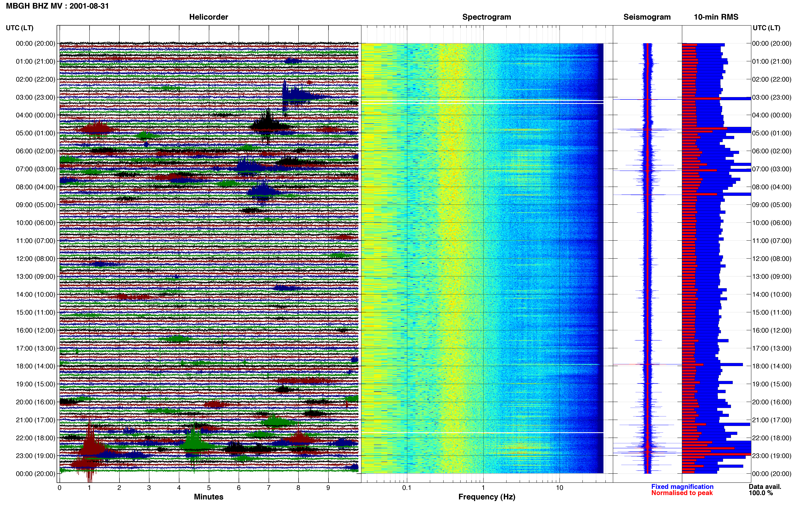Screen dimensions: 812x508
Task: Click left time label '12:00 (08:00)'
Action: 36,259
